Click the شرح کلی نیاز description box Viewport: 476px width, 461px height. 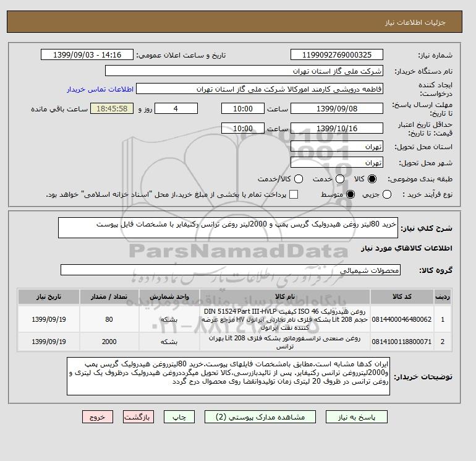[228, 228]
